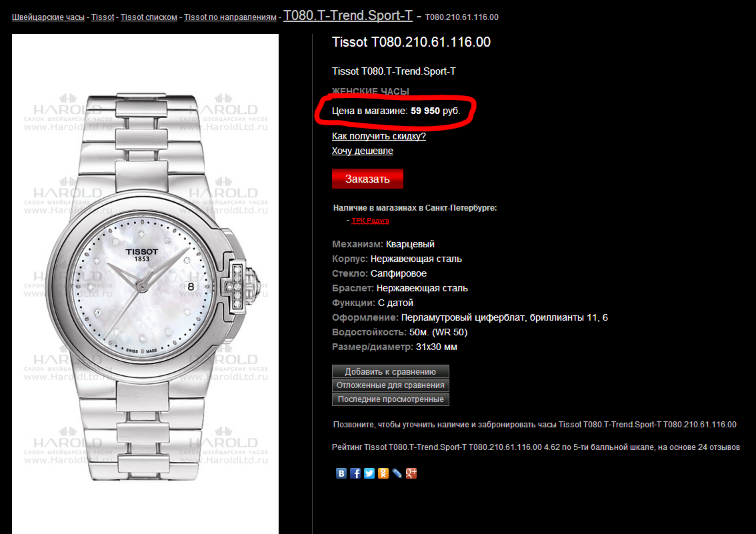The width and height of the screenshot is (756, 534).
Task: Share on Google Plus
Action: pos(411,473)
